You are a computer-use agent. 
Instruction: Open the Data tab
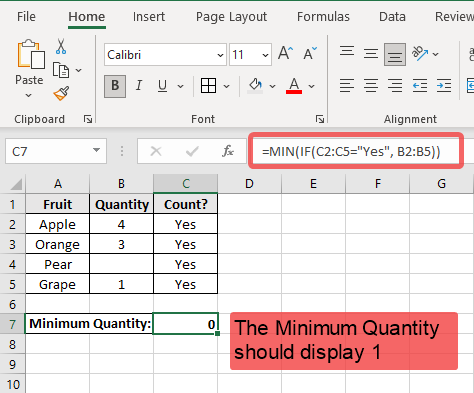392,17
